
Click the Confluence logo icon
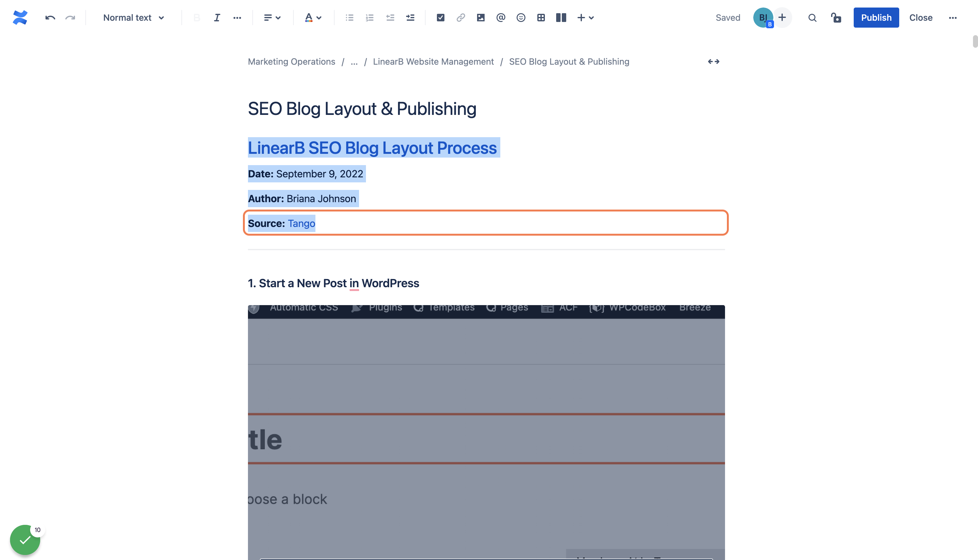(x=20, y=18)
